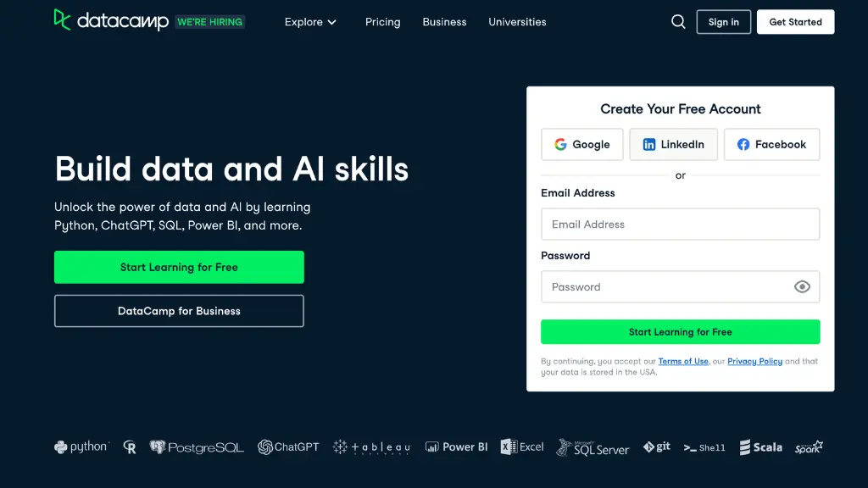Sign up with Facebook
Screen dimensions: 868x488
point(771,144)
